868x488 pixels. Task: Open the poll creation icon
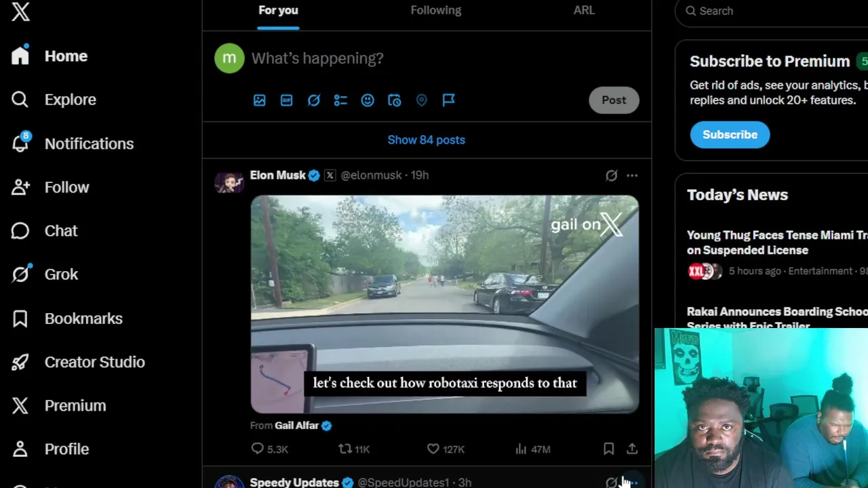pyautogui.click(x=340, y=100)
